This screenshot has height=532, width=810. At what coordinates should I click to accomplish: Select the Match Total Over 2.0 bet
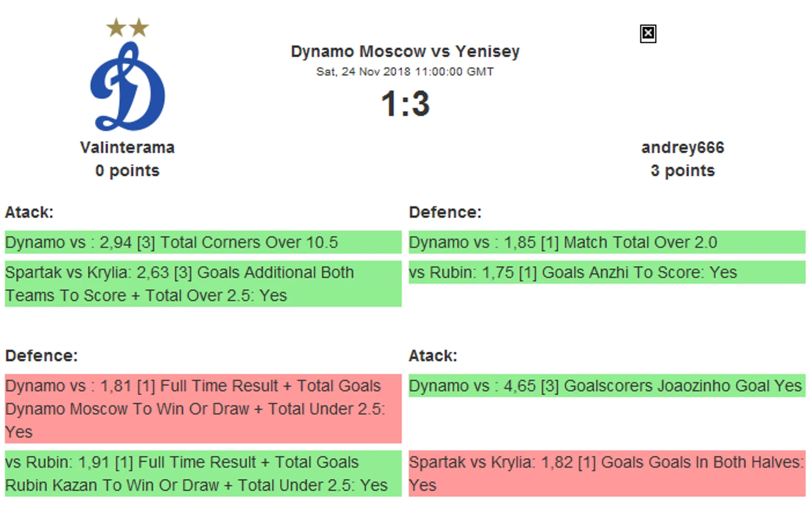tap(607, 242)
